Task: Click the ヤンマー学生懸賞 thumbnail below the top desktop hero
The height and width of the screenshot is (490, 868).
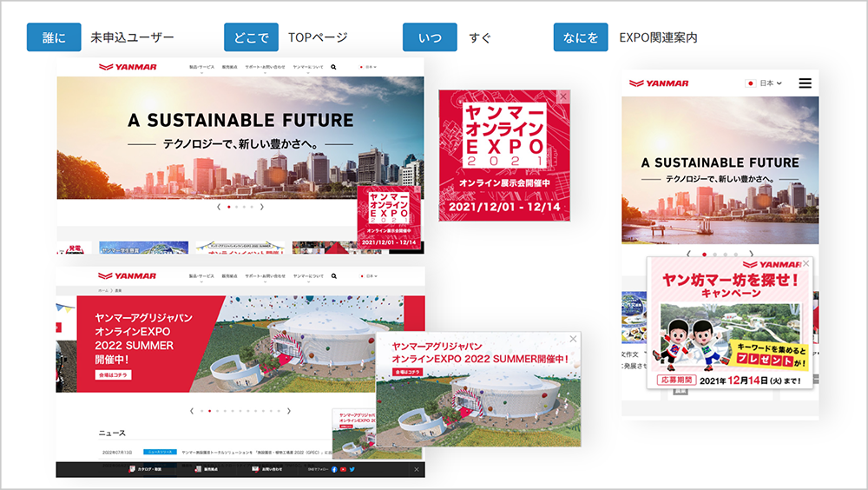Action: (143, 248)
